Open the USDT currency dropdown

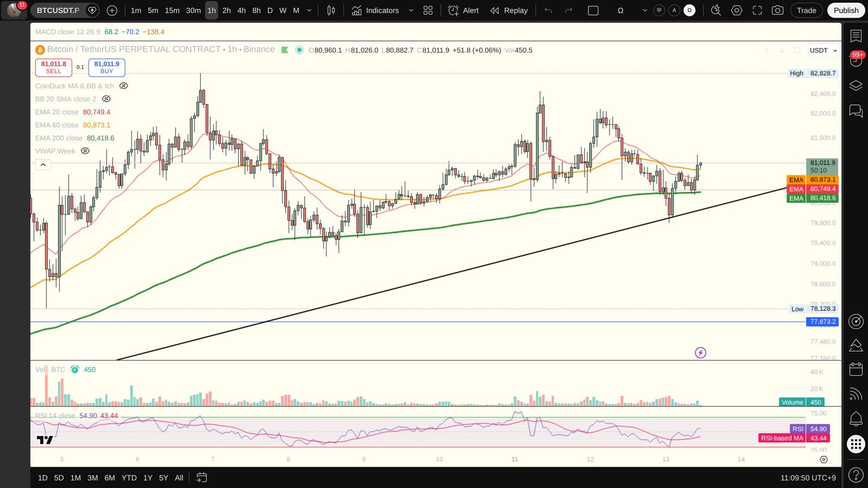823,50
